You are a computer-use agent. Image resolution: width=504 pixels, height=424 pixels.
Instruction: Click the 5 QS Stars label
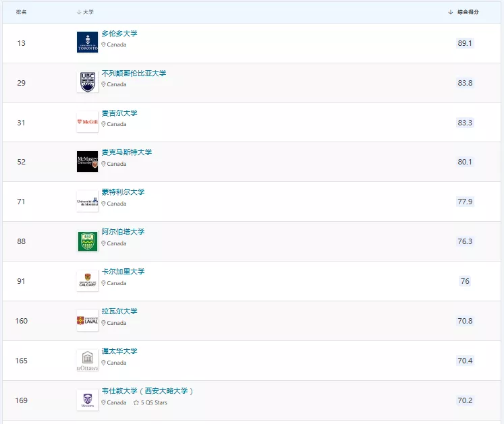point(154,402)
